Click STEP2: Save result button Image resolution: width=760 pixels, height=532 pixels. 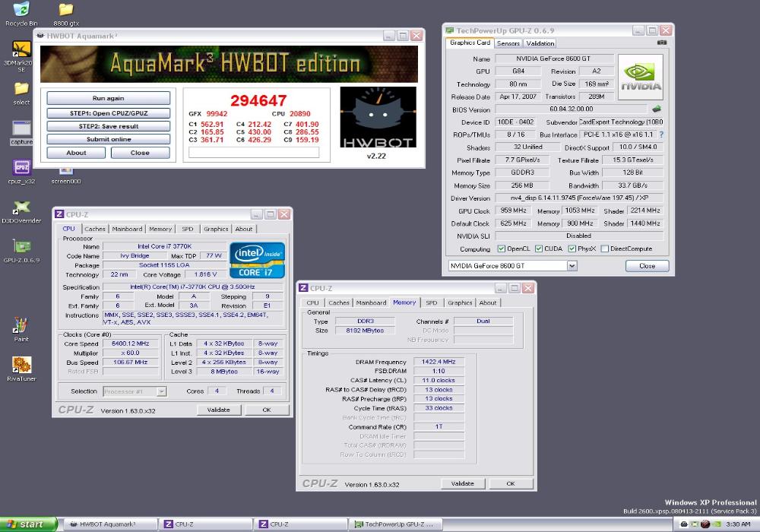click(109, 126)
